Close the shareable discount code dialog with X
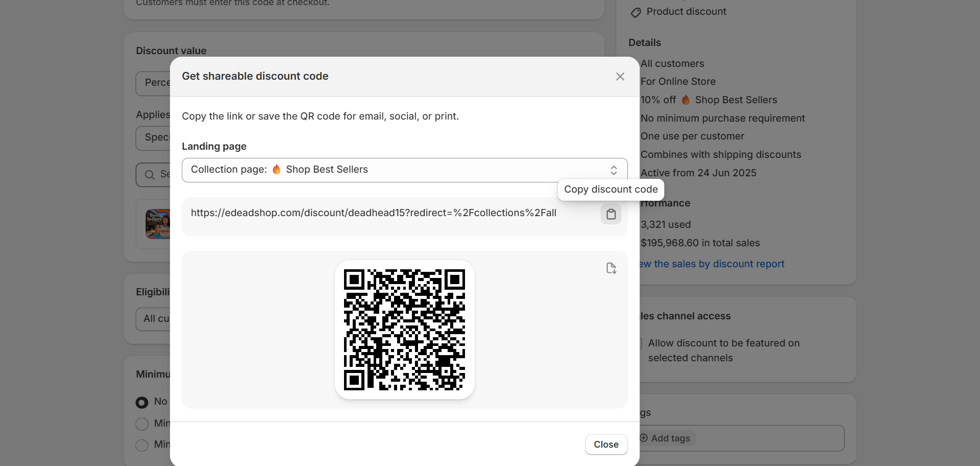980x466 pixels. 620,77
